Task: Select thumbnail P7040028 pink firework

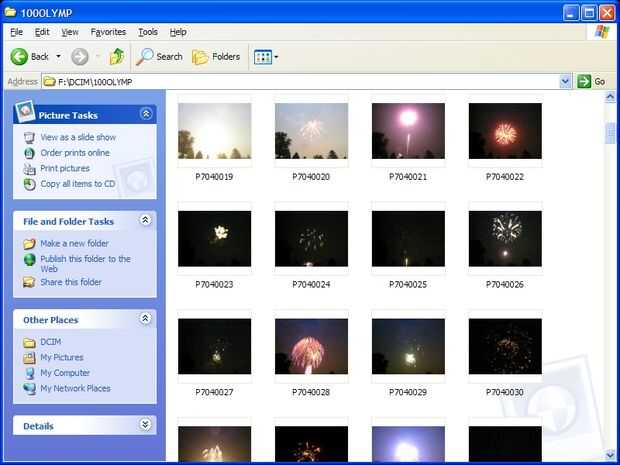Action: click(x=312, y=346)
